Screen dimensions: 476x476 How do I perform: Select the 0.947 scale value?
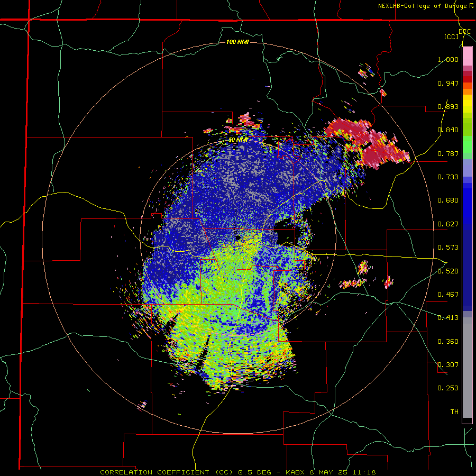[x=448, y=83]
